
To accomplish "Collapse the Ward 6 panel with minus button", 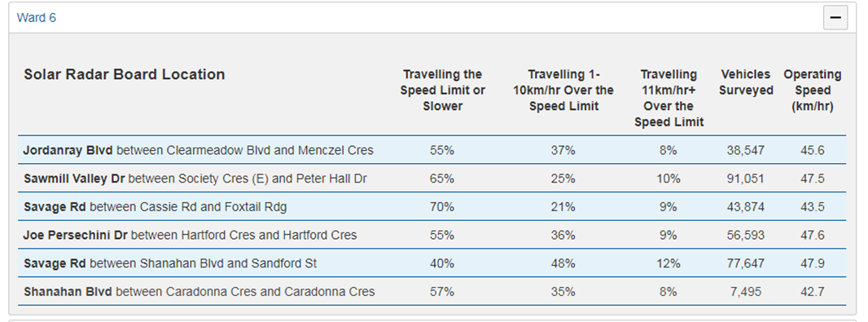I will [835, 18].
